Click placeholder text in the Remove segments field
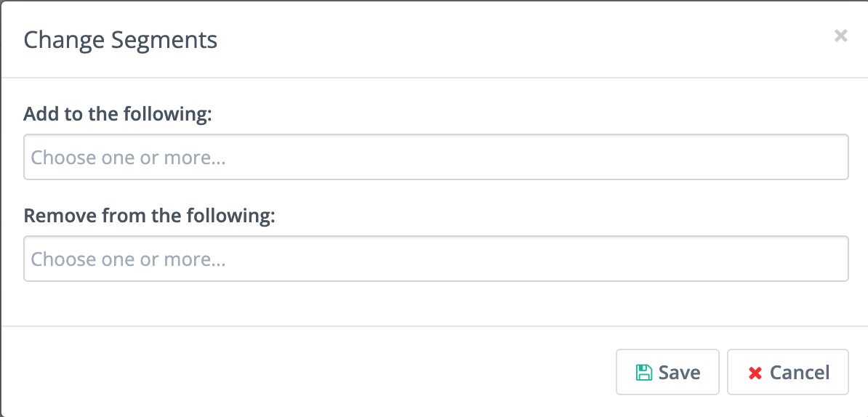This screenshot has width=868, height=417. (128, 259)
